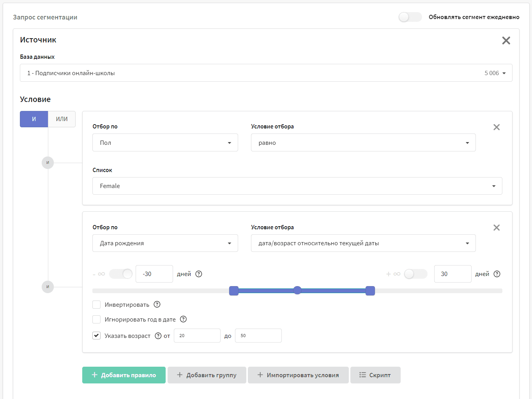Click the Условие heading
The height and width of the screenshot is (399, 532).
tap(35, 99)
